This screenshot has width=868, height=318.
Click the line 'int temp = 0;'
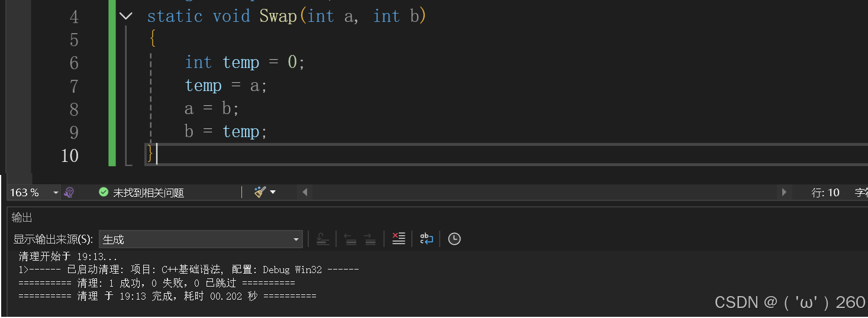[x=245, y=63]
